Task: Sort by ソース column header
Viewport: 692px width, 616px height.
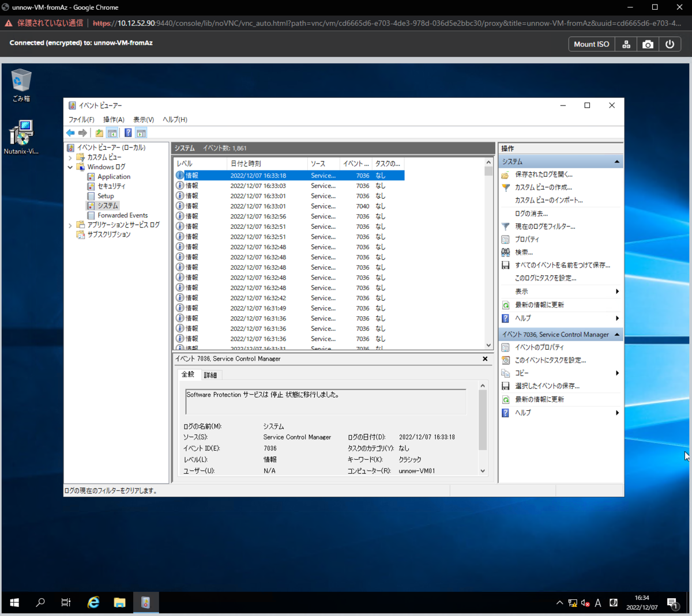Action: (324, 164)
